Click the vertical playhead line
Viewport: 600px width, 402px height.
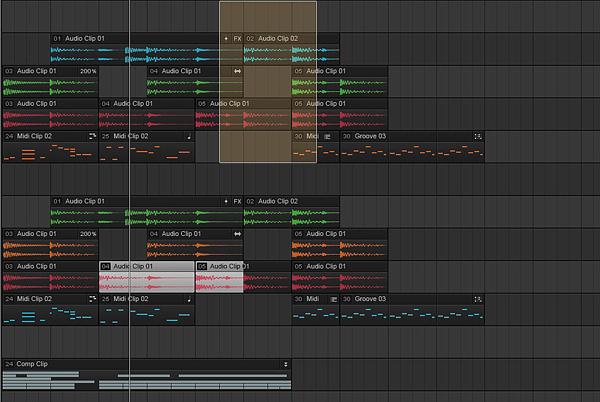click(129, 180)
